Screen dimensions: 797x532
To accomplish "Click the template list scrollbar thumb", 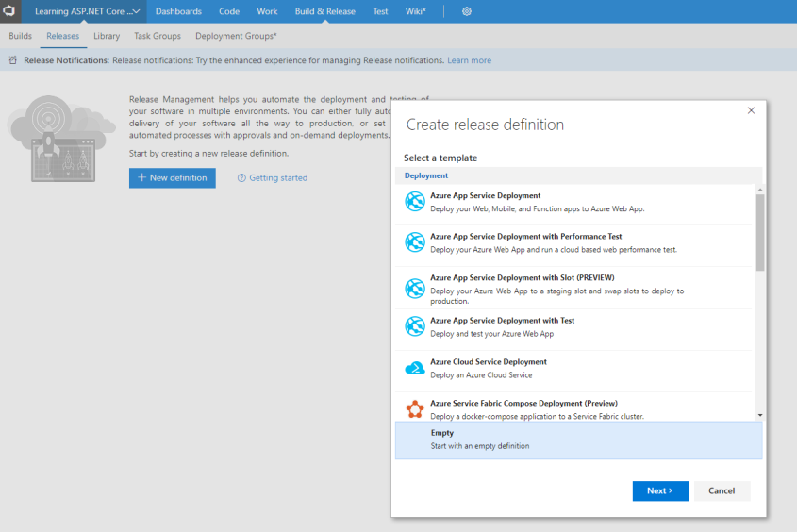I will tap(760, 233).
